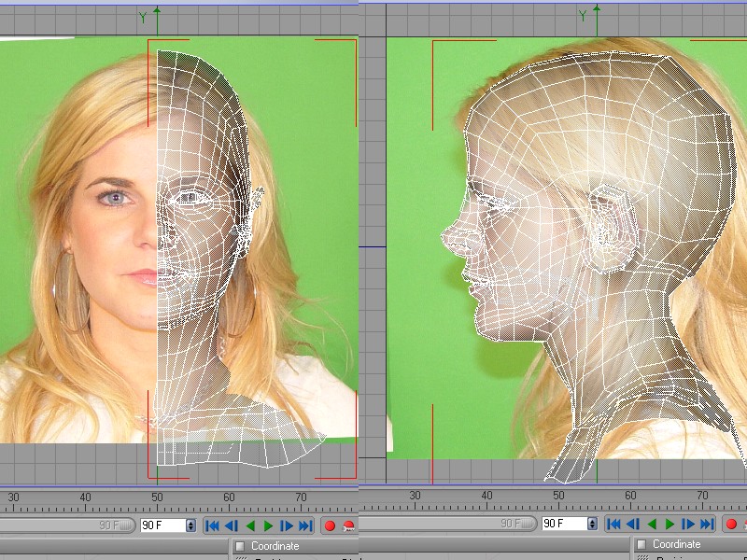
Task: Click frame 60 on right timeline ruler
Action: click(631, 496)
